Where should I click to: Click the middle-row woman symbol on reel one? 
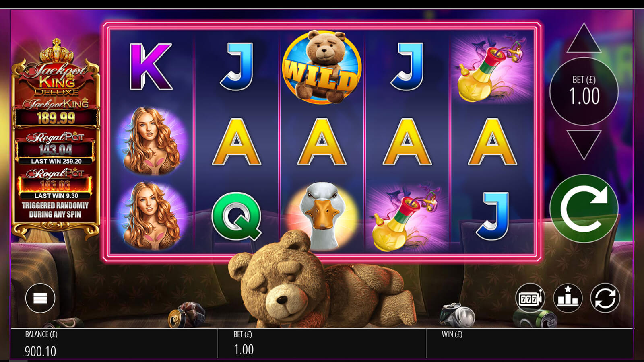click(x=151, y=141)
